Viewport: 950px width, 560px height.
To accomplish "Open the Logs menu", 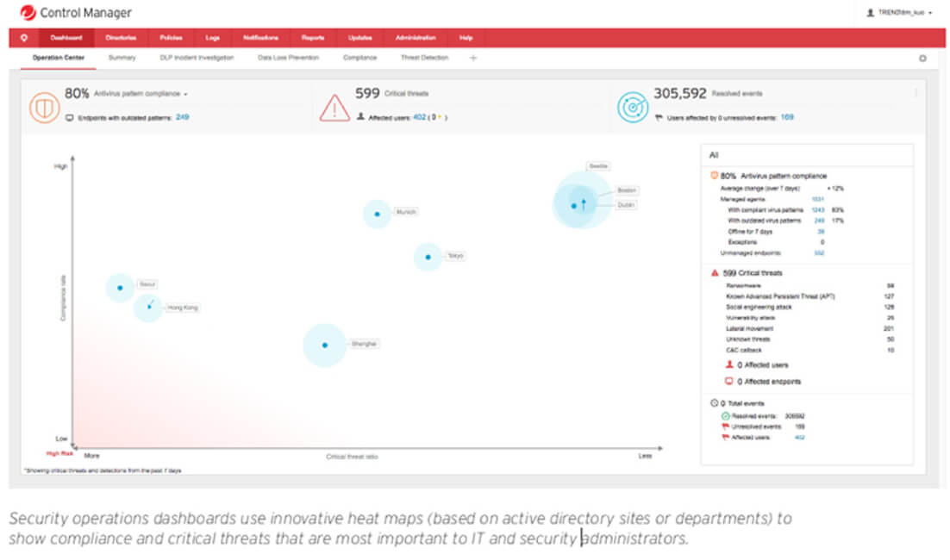I will click(x=212, y=38).
